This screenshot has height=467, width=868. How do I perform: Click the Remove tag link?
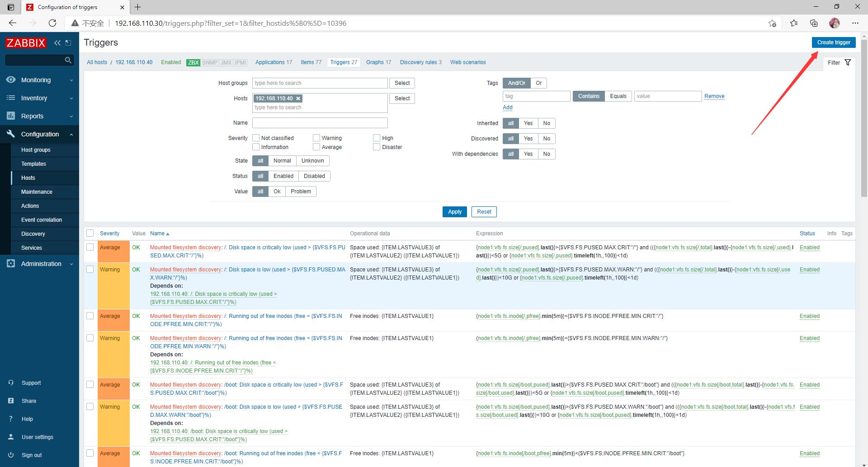(x=714, y=96)
